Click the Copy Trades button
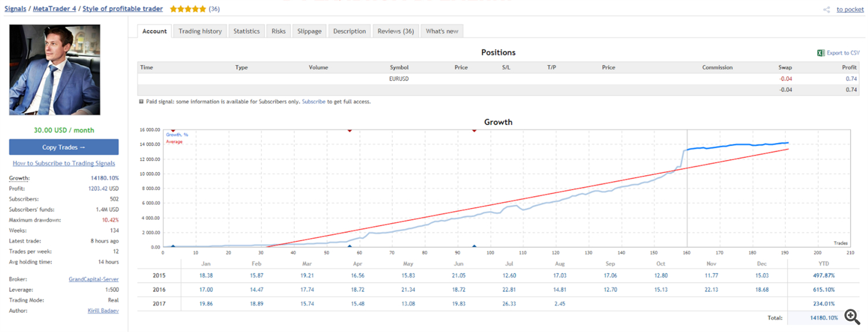 click(x=64, y=147)
